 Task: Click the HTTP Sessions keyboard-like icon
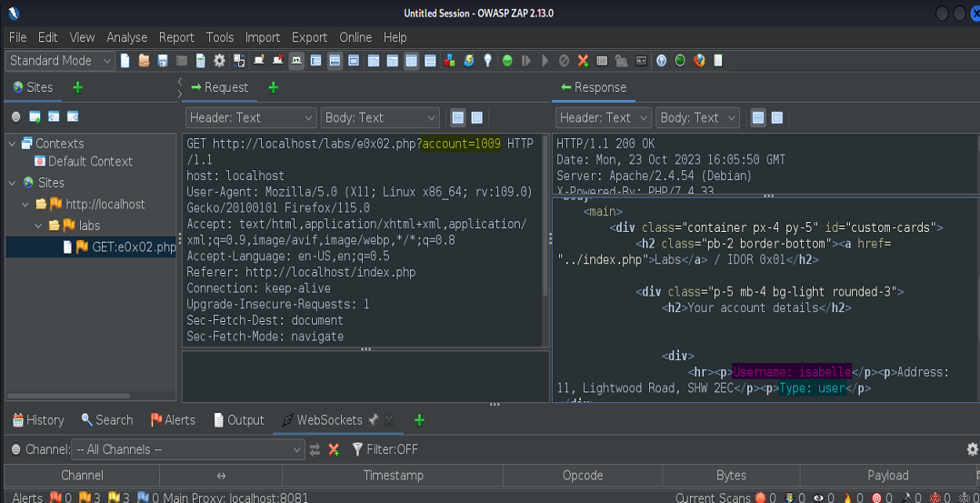click(602, 61)
